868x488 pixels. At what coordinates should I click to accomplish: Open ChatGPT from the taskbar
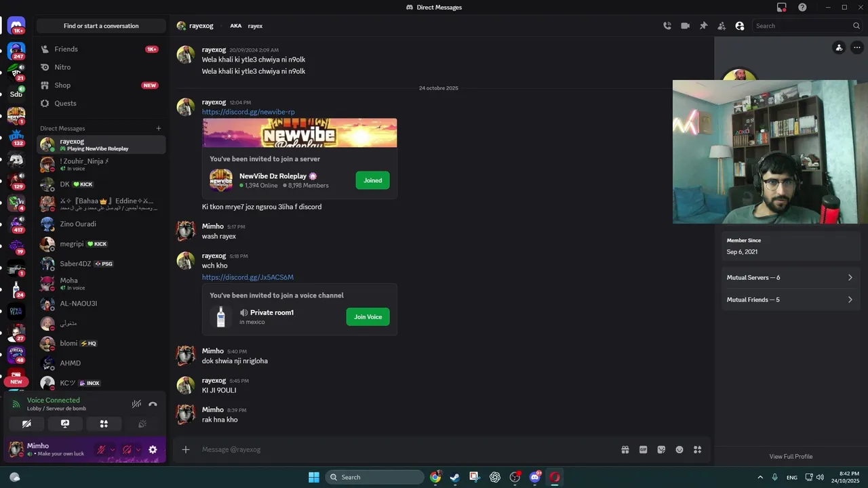[495, 477]
